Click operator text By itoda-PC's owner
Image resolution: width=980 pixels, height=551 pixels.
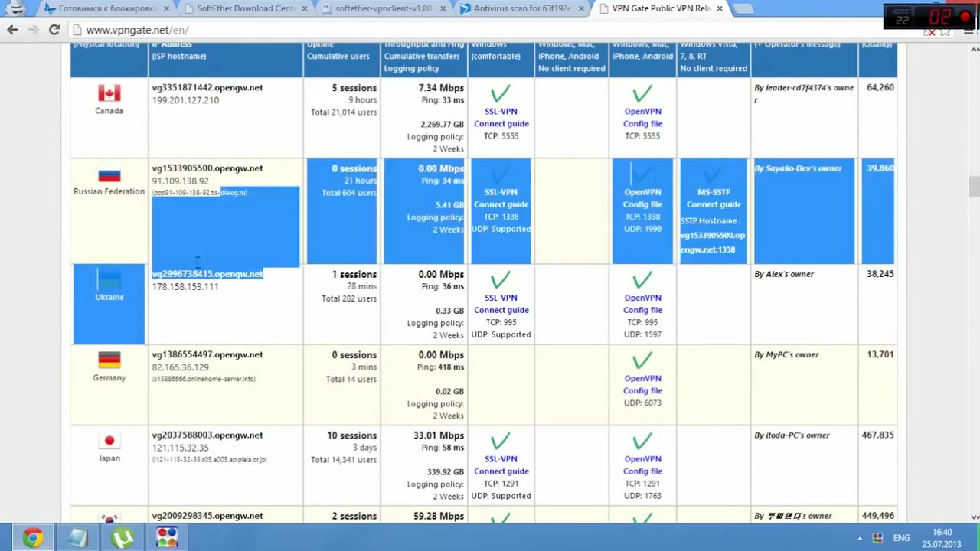tap(792, 435)
